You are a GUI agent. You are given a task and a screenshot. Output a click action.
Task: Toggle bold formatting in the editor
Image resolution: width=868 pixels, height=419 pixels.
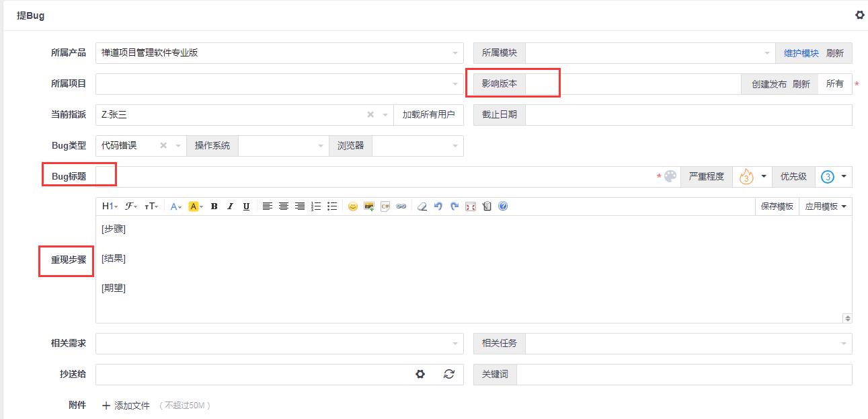tap(214, 206)
